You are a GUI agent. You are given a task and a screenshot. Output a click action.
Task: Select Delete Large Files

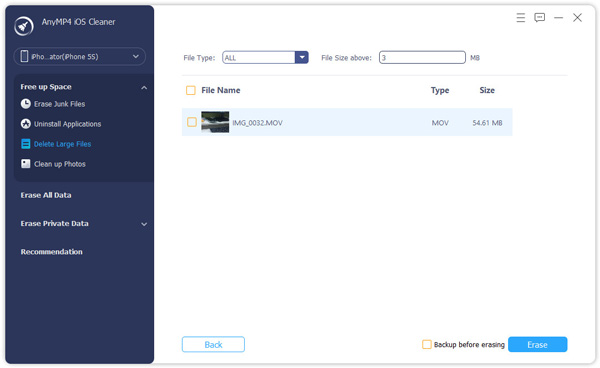pyautogui.click(x=62, y=144)
